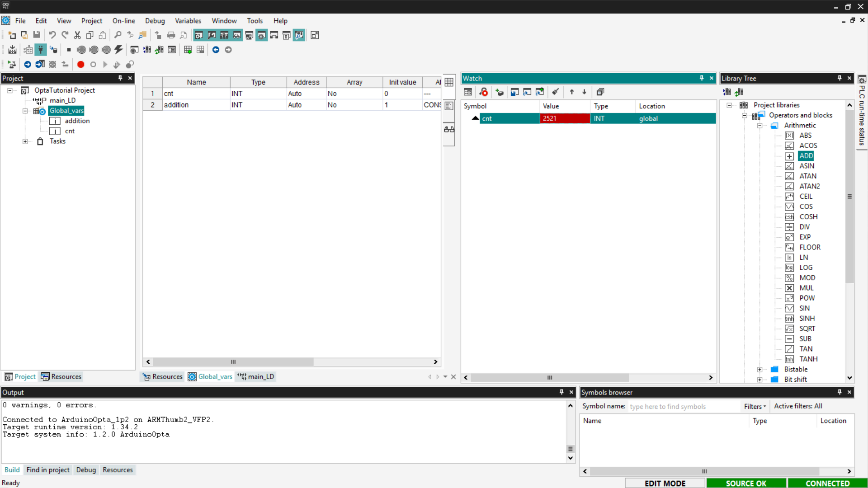Toggle pin on the Watch panel

[x=702, y=78]
